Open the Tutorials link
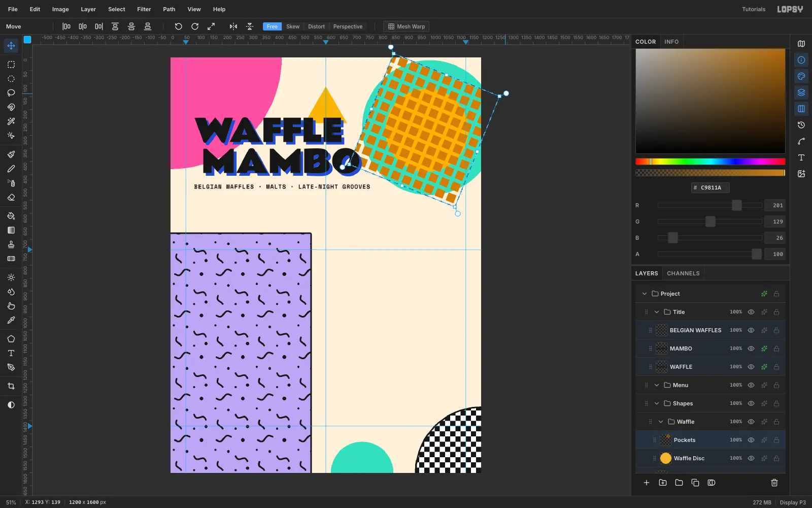Screen dimensions: 812x508 point(754,9)
